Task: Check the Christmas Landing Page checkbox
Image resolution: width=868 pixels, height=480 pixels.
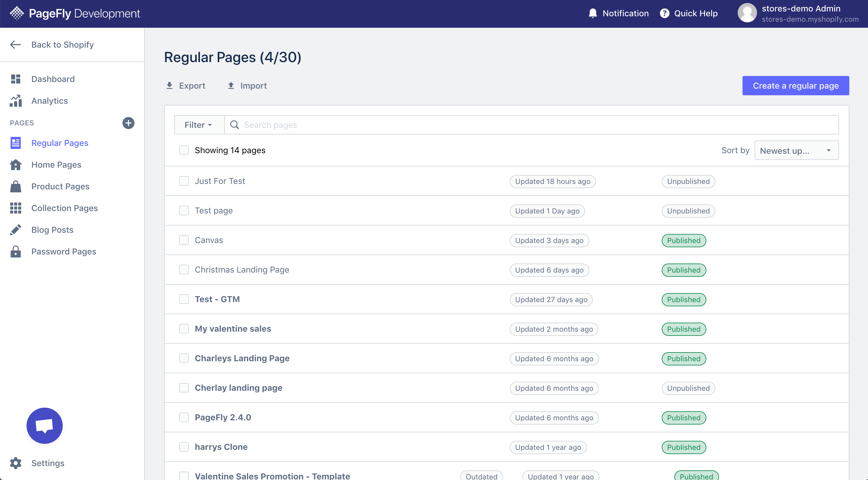Action: point(184,270)
